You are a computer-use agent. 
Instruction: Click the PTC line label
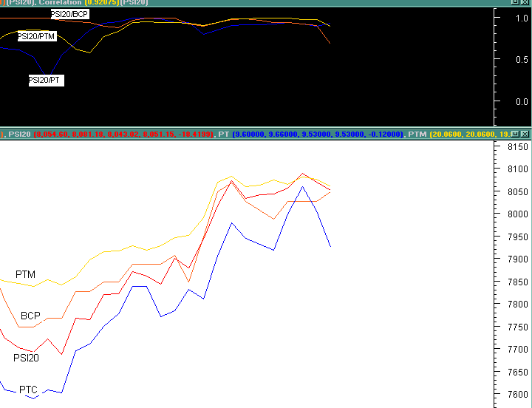point(28,390)
